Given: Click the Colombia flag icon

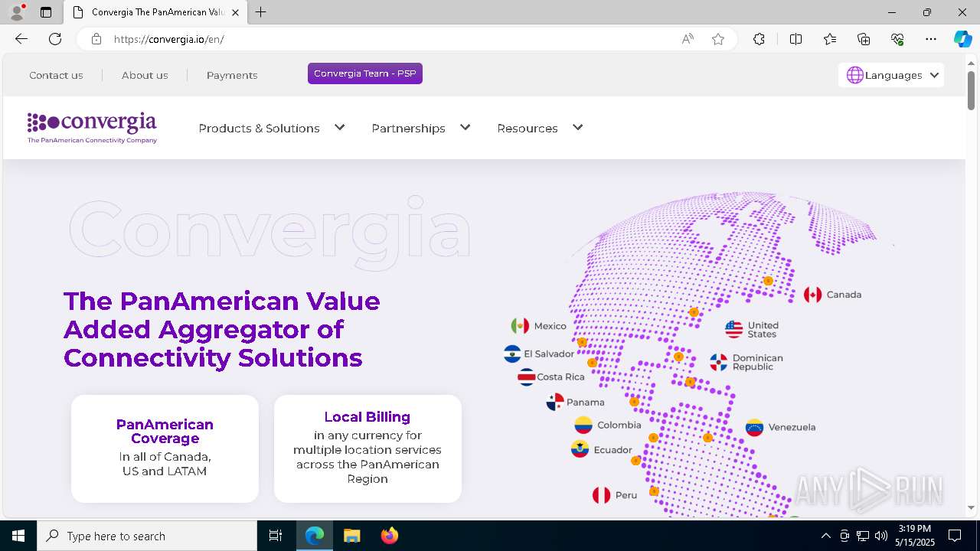Looking at the screenshot, I should pyautogui.click(x=583, y=425).
